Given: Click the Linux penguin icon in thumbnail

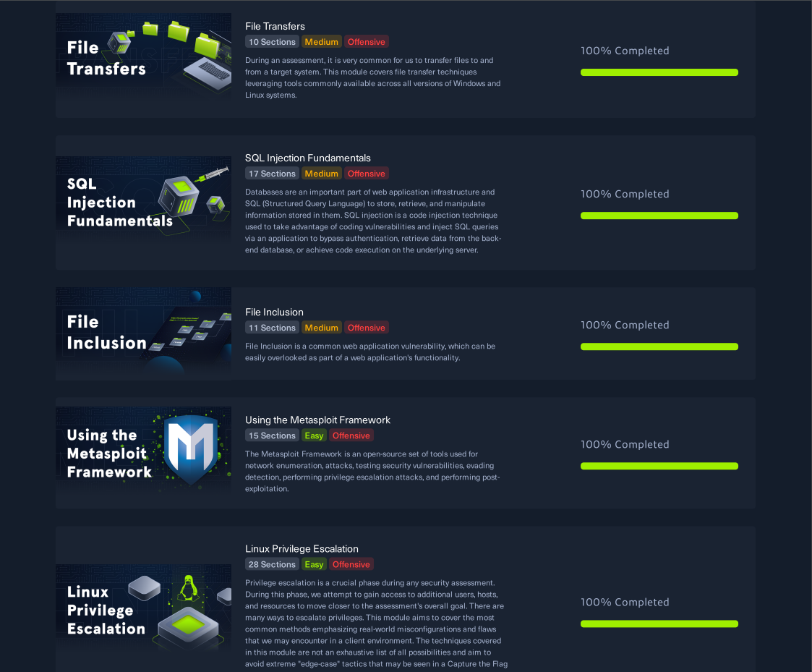Looking at the screenshot, I should [189, 588].
